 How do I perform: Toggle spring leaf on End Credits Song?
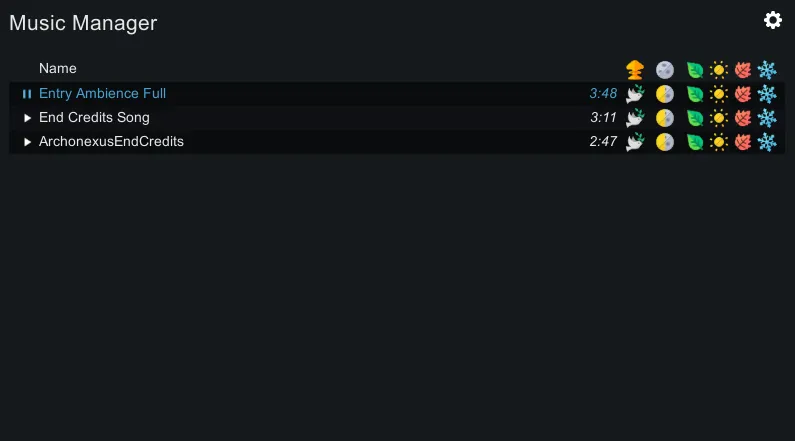tap(695, 118)
